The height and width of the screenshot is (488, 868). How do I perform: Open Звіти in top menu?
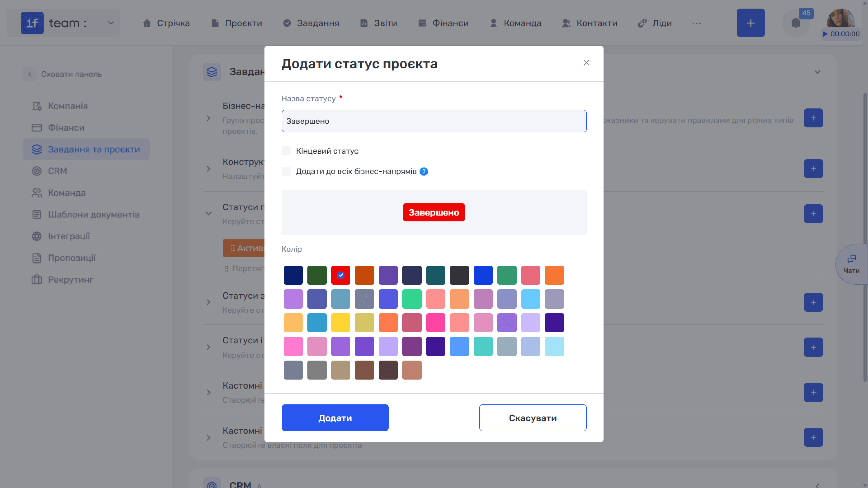(378, 23)
